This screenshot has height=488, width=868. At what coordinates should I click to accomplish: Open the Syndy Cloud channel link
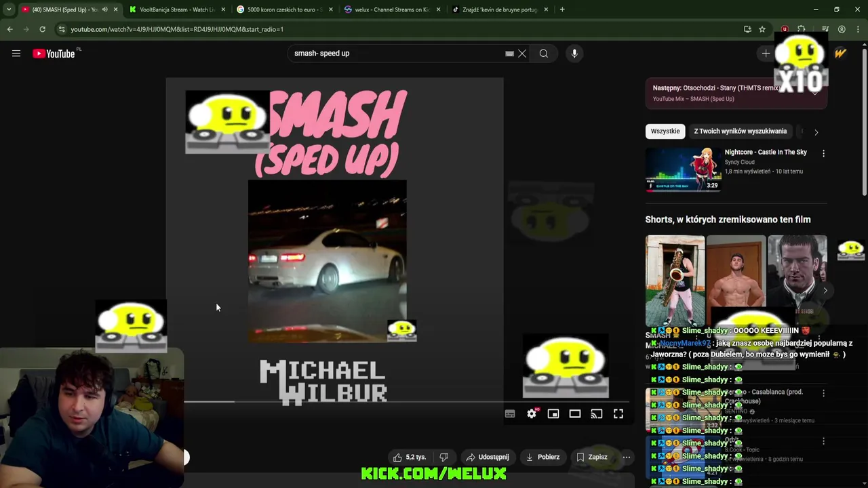click(739, 163)
